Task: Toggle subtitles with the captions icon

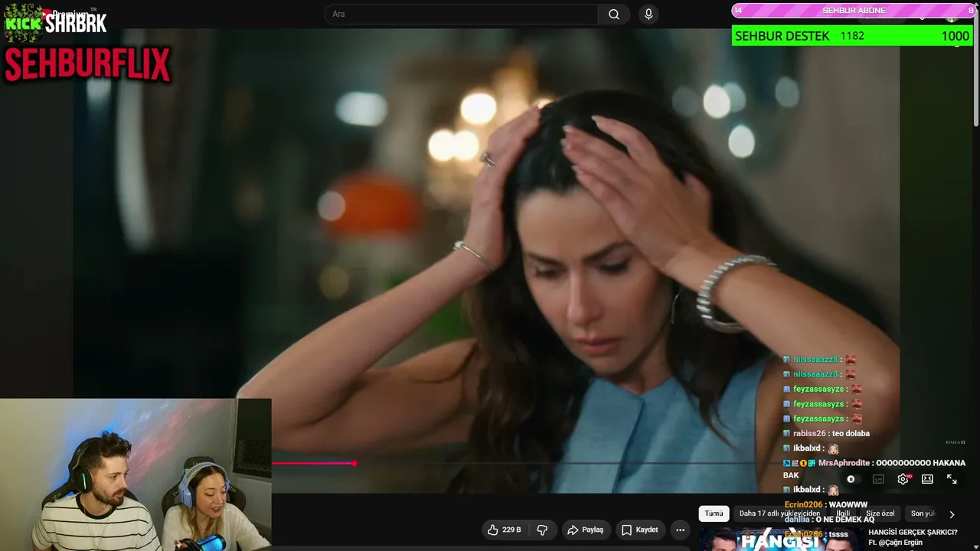Action: tap(878, 479)
